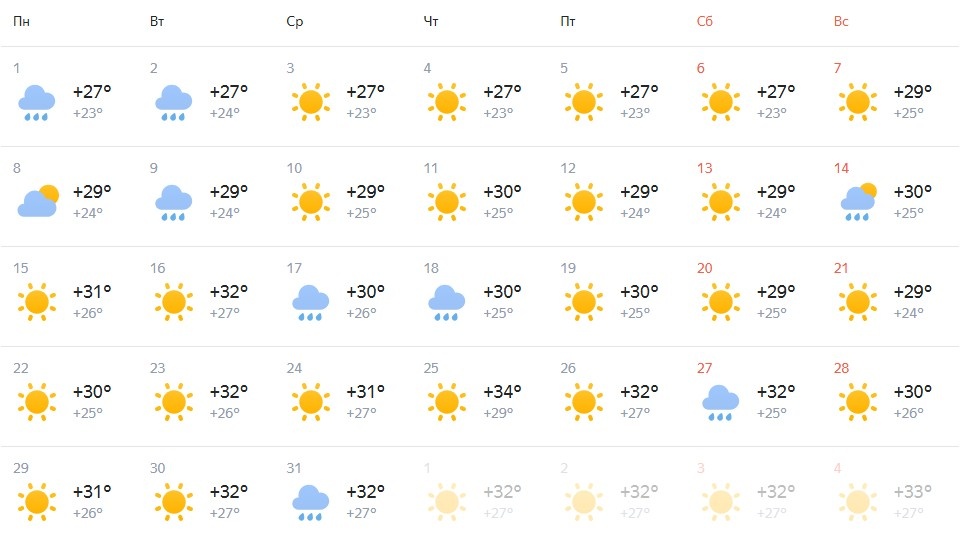The height and width of the screenshot is (554, 971).
Task: Click the rain cloud icon on day 27
Action: [x=720, y=403]
